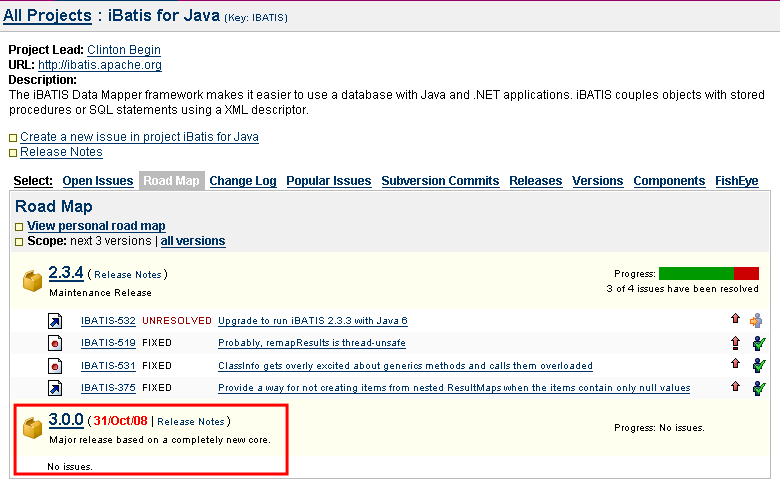
Task: Click the bug type icon for IBATIS-519
Action: tap(55, 343)
